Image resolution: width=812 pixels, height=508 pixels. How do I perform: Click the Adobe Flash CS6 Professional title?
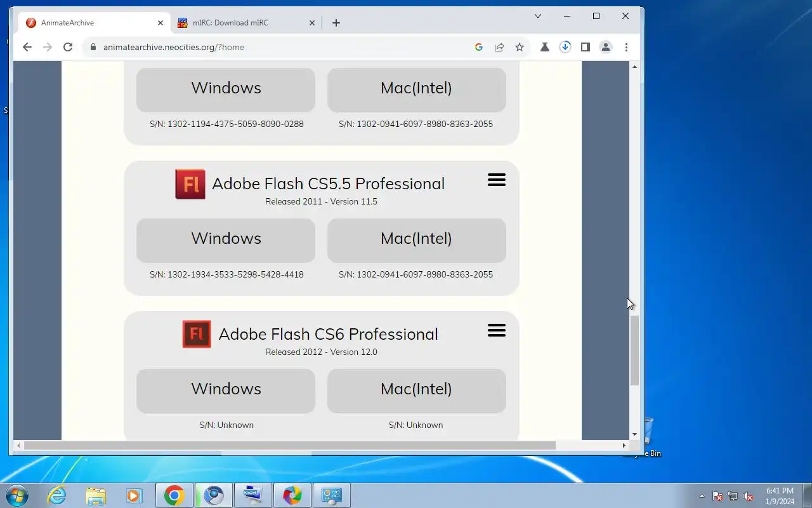tap(328, 334)
